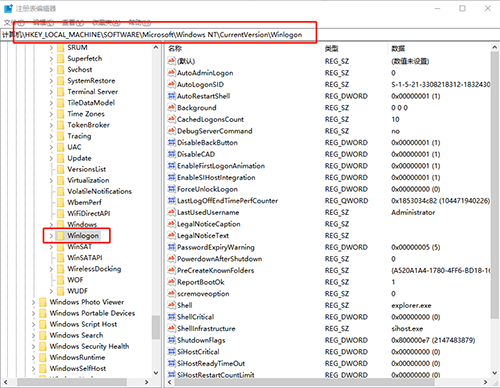Click the Windows Search folder icon
Image resolution: width=500 pixels, height=388 pixels.
click(x=43, y=335)
